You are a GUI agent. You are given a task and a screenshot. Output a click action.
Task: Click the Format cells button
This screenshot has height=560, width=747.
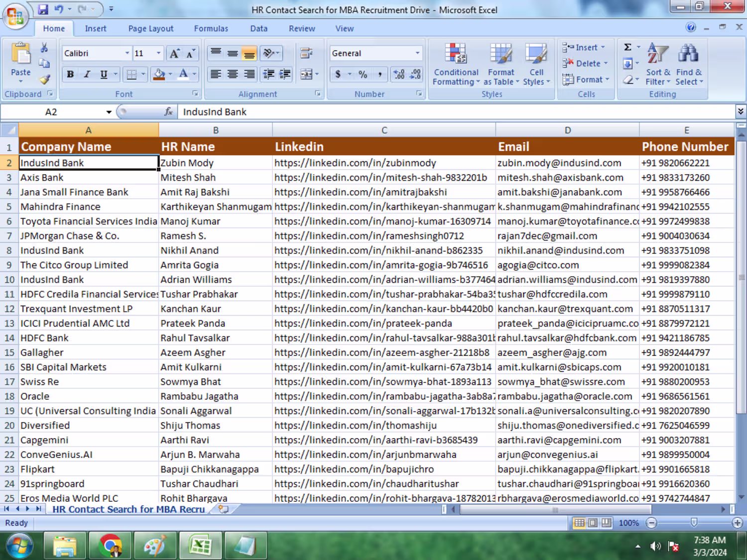(586, 79)
